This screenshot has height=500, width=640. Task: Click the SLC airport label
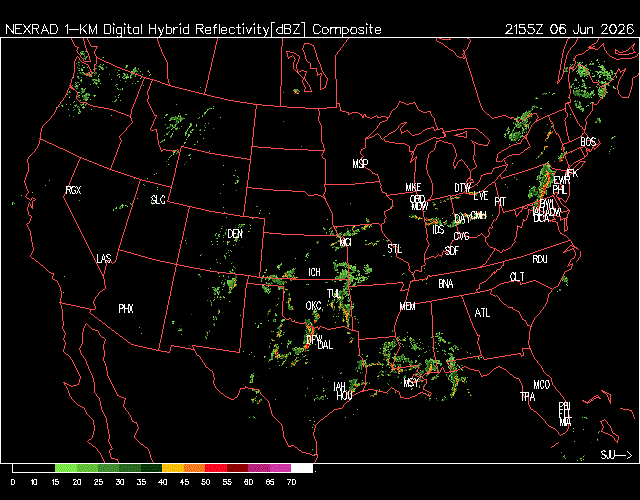158,200
